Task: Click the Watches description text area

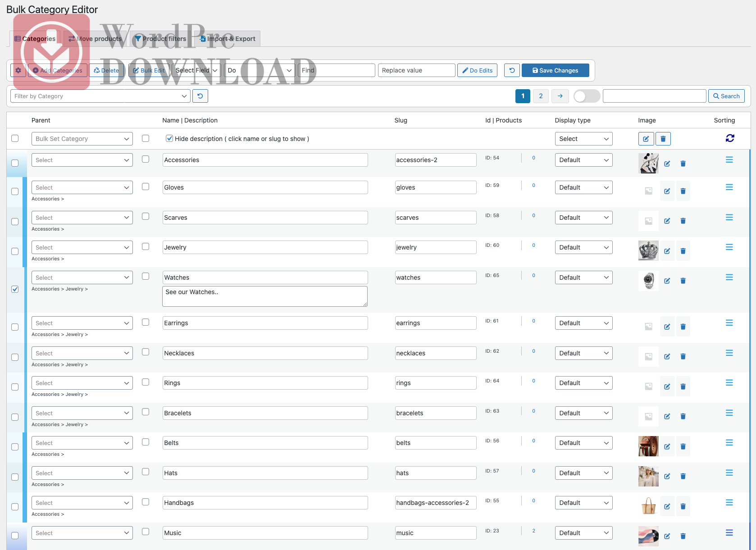Action: click(x=265, y=296)
